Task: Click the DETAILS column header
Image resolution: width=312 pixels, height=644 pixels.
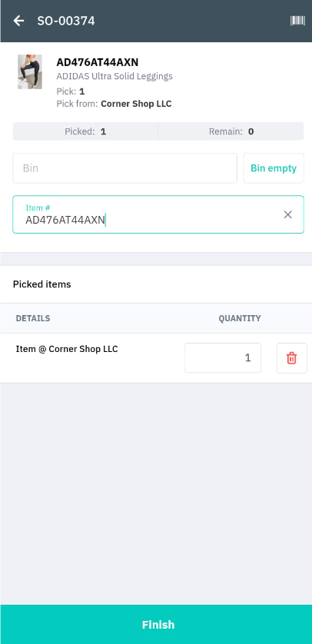Action: pos(33,318)
